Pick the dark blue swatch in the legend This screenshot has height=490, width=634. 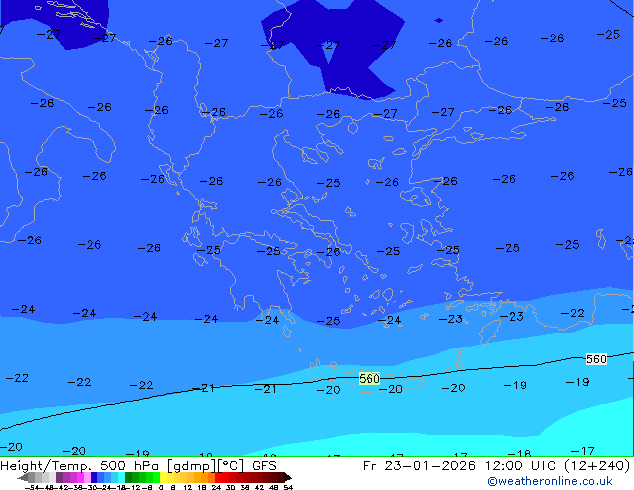coord(94,477)
